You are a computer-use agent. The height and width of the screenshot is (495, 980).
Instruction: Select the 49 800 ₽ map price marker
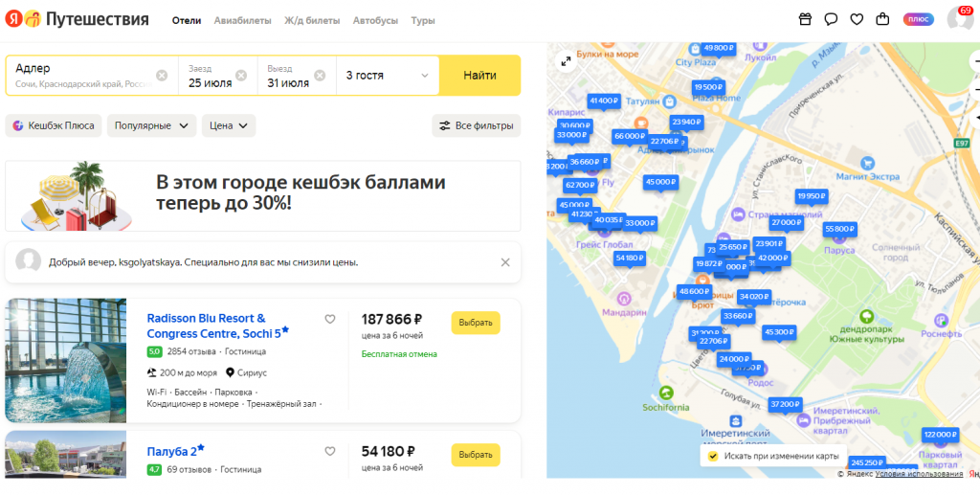pyautogui.click(x=718, y=48)
